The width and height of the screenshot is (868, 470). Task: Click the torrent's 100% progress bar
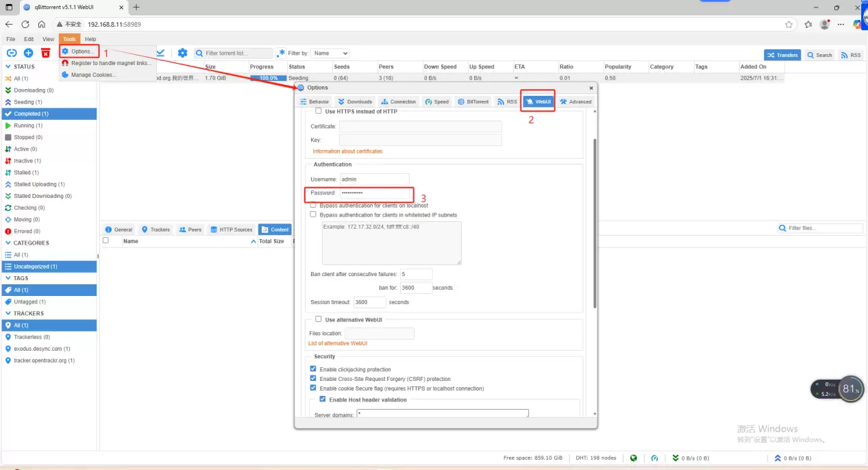coord(269,78)
